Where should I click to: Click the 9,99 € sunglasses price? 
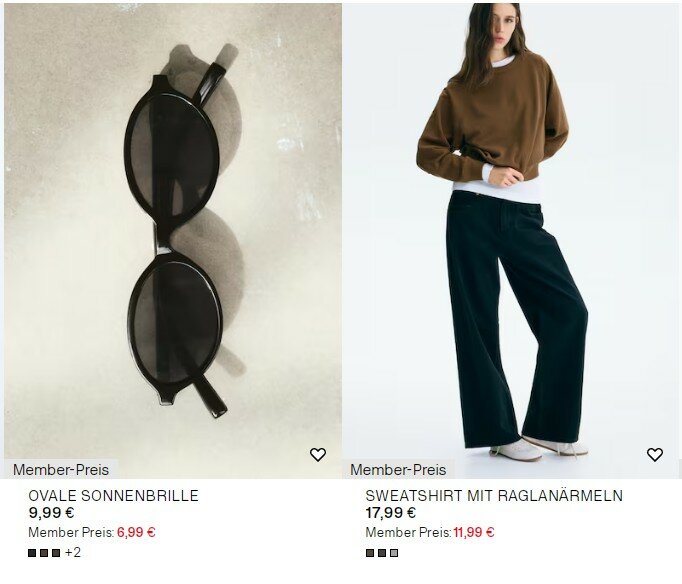coord(51,513)
